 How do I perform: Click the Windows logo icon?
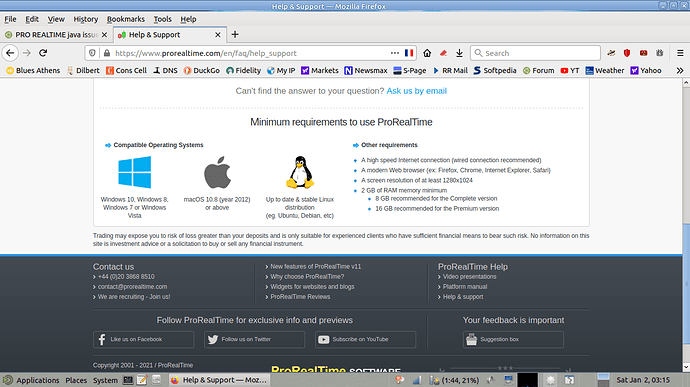point(135,173)
